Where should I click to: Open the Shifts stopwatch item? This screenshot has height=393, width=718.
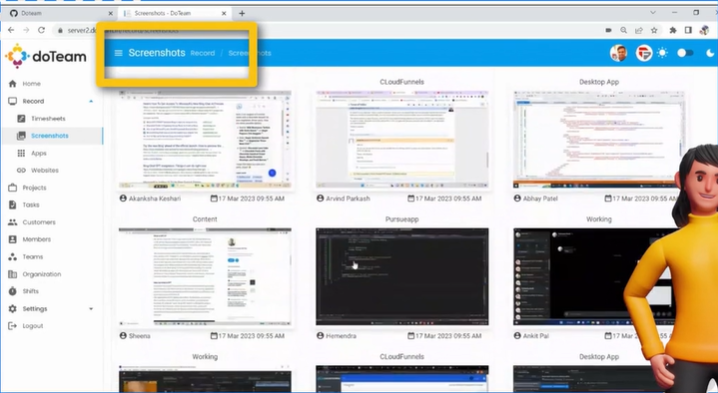12,291
